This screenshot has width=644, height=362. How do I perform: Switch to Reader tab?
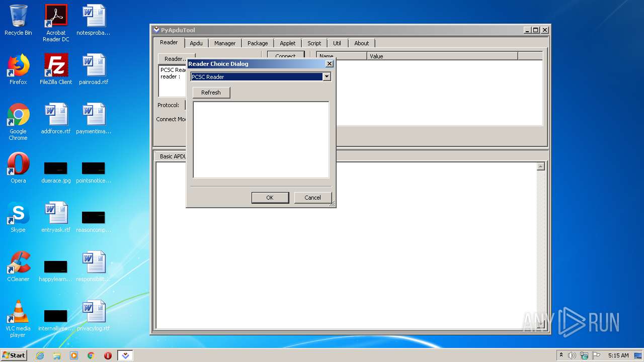(169, 43)
